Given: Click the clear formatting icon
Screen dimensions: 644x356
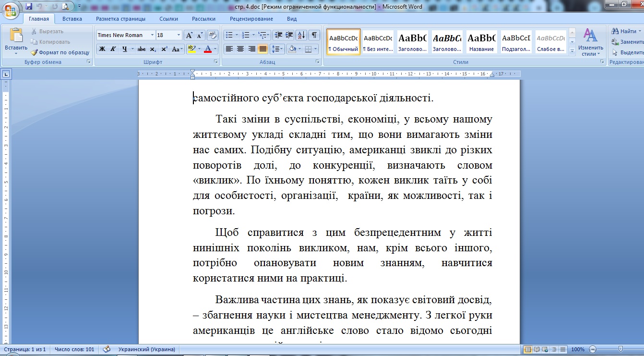Looking at the screenshot, I should point(213,35).
